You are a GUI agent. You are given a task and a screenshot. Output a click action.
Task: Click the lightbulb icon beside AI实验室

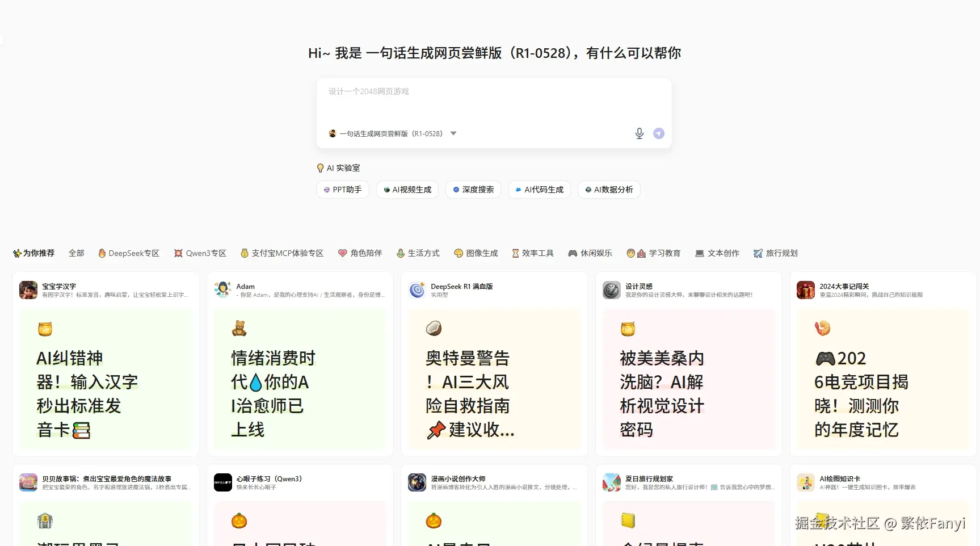point(320,168)
